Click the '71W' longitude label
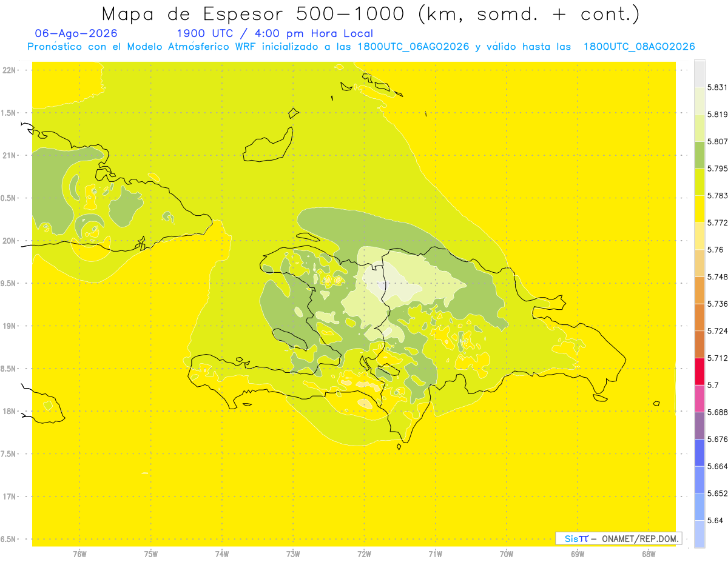The image size is (728, 562). point(435,554)
